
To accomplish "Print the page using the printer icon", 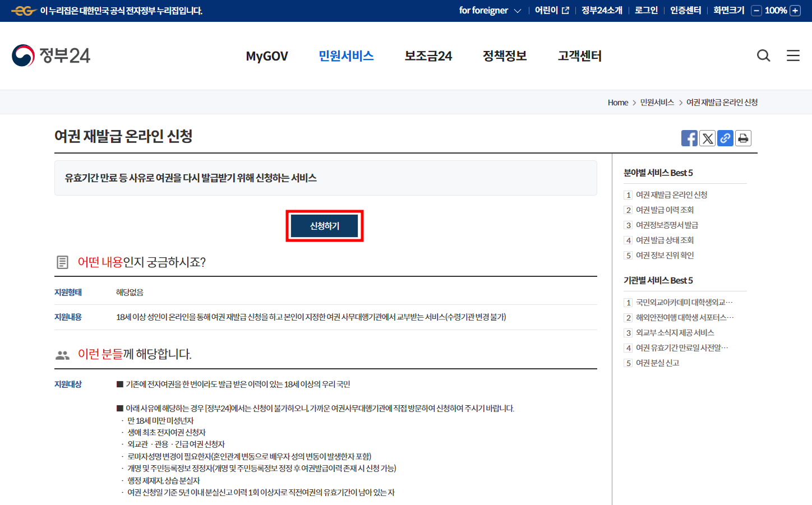I will (x=743, y=138).
